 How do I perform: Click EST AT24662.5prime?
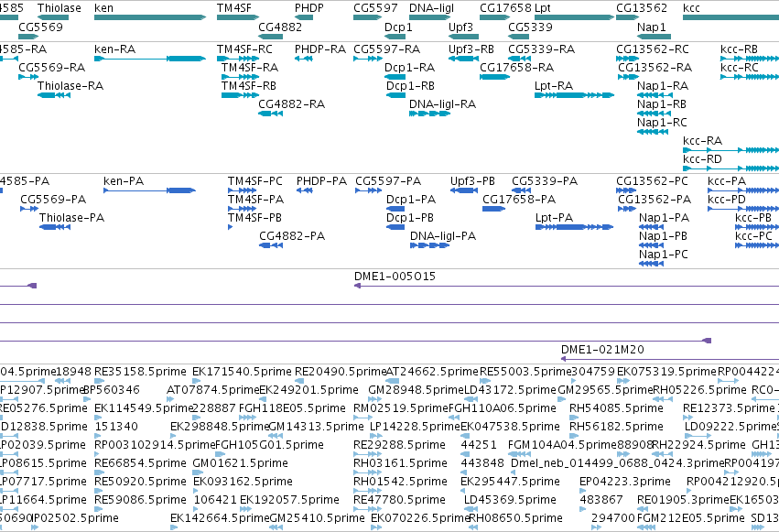point(432,372)
